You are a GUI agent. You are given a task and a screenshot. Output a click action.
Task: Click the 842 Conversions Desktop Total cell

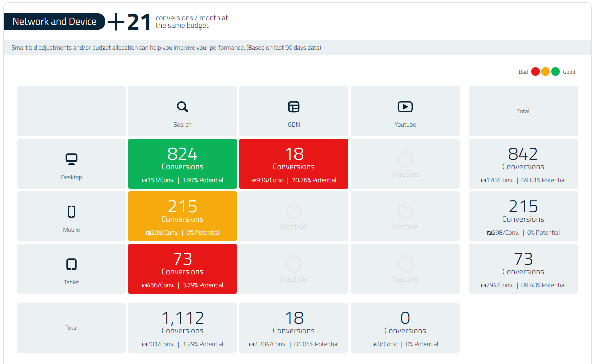523,164
